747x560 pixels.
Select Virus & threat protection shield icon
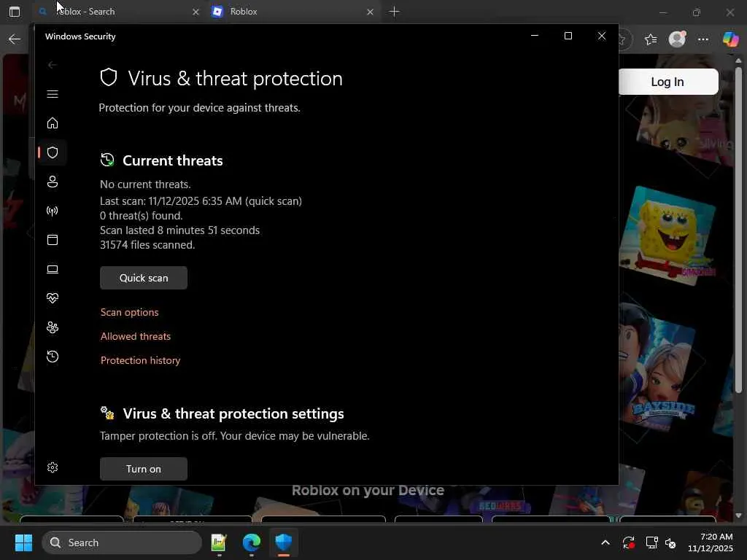[53, 152]
